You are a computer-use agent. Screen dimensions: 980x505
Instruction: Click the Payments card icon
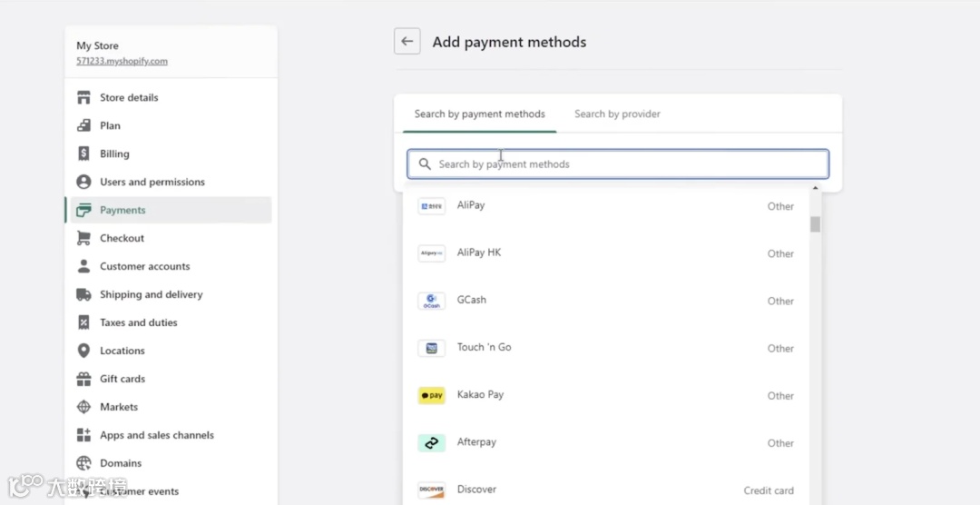[x=83, y=210]
